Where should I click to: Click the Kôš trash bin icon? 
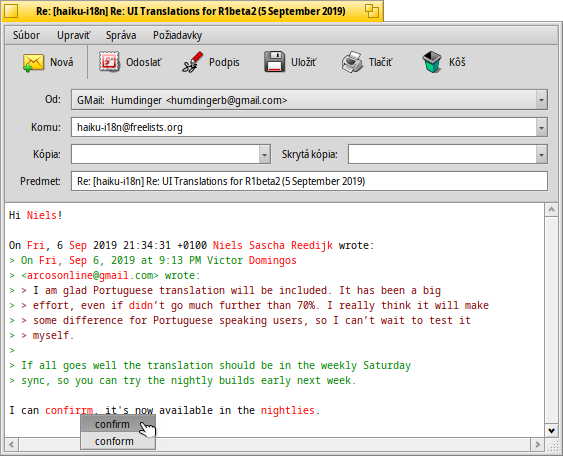[432, 62]
